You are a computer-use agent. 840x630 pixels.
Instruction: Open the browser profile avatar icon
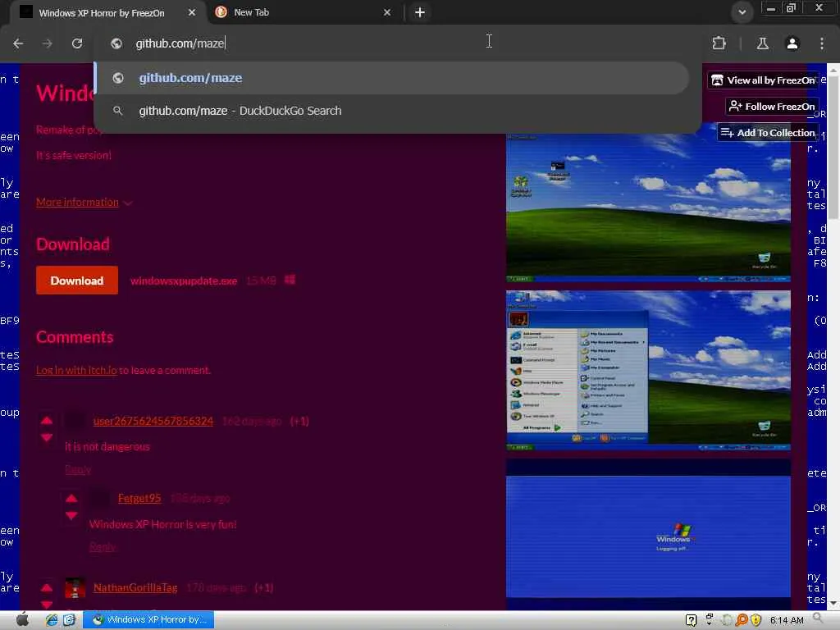click(x=792, y=43)
